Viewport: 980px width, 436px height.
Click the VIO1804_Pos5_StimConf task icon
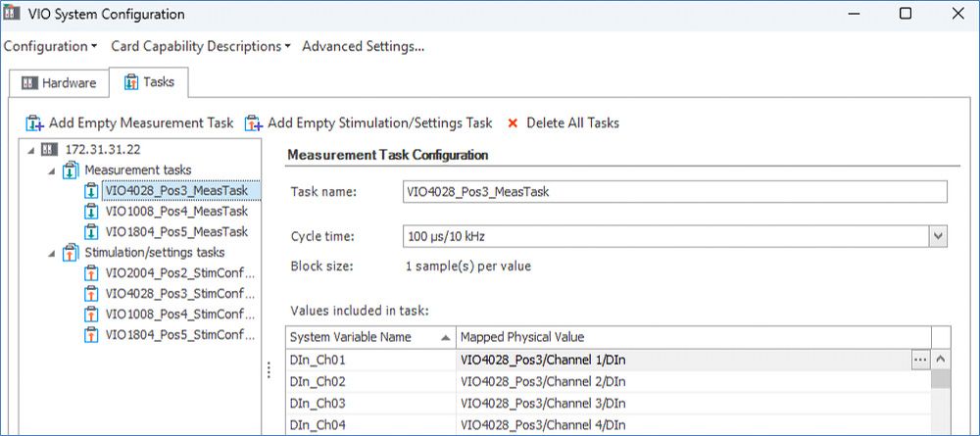click(x=91, y=335)
